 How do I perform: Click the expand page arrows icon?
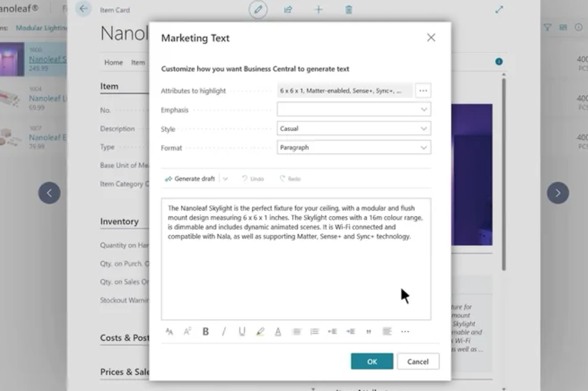[x=499, y=9]
